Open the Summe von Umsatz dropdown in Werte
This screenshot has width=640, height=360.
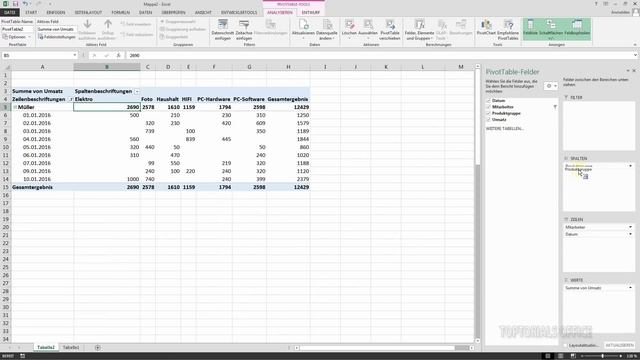(630, 288)
